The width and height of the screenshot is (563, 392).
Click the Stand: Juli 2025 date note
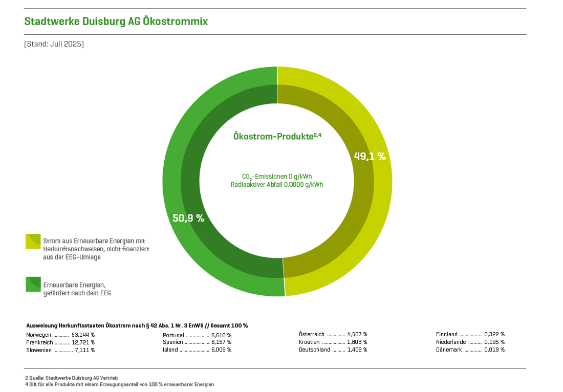54,44
